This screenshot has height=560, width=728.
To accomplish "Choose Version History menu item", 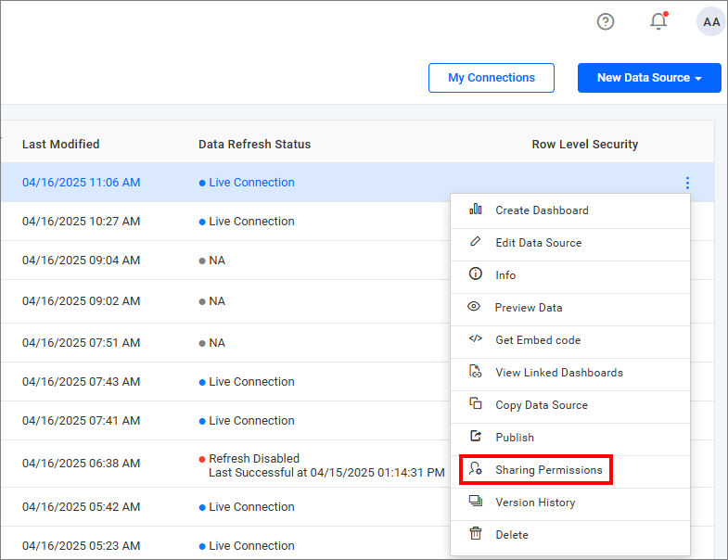I will pos(535,503).
